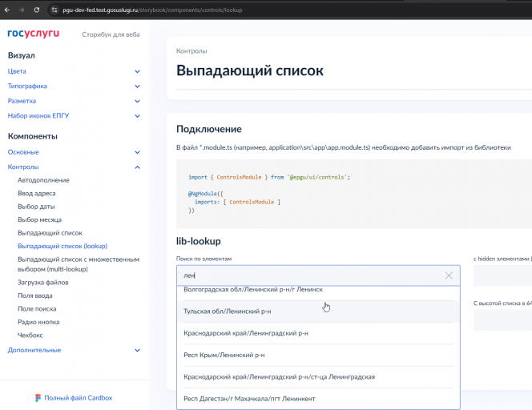
Task: Click the Контролы breadcrumb text
Action: coord(191,51)
